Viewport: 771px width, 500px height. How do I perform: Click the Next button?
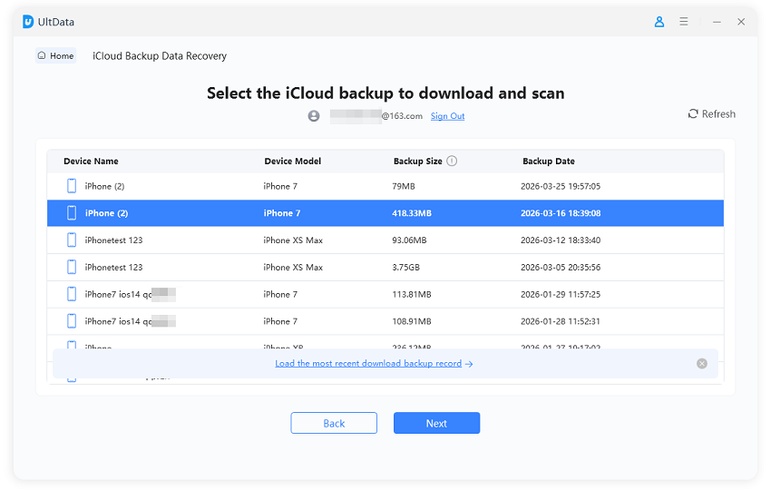tap(437, 423)
